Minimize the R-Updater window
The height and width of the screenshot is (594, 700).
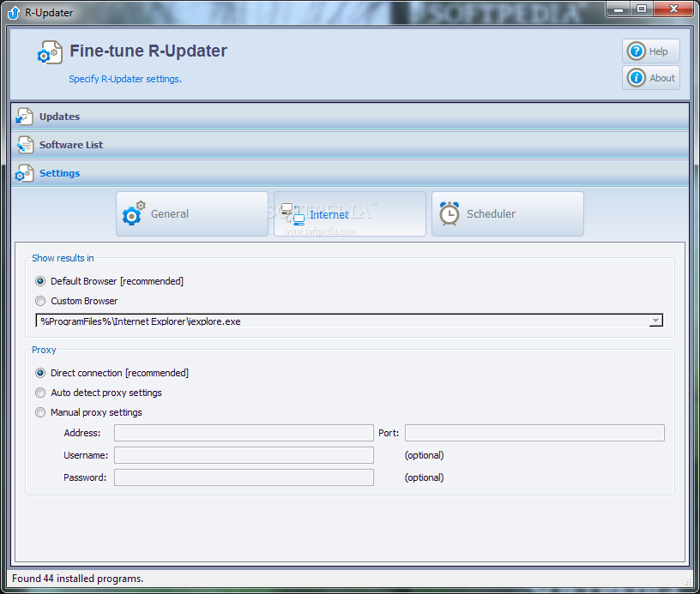coord(619,9)
